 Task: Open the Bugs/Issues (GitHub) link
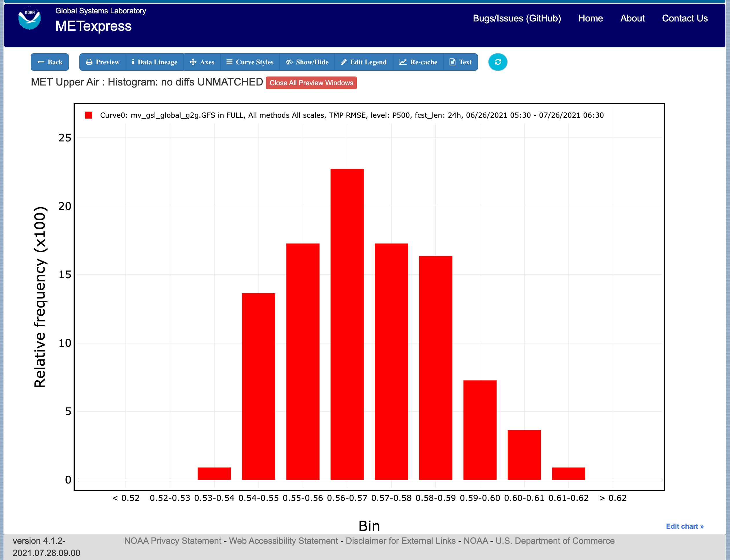tap(517, 18)
